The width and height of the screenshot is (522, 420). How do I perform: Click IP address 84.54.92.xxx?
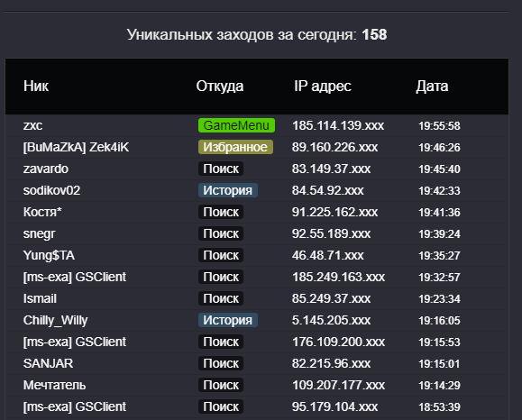pos(327,190)
